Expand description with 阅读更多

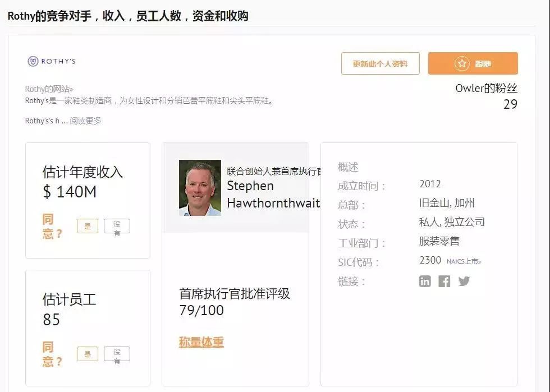tap(85, 121)
